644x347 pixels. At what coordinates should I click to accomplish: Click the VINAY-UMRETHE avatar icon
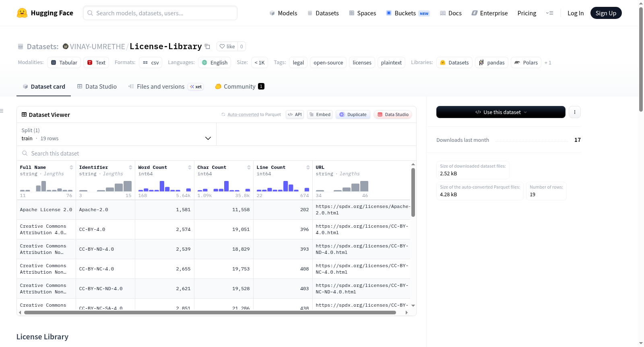click(66, 46)
